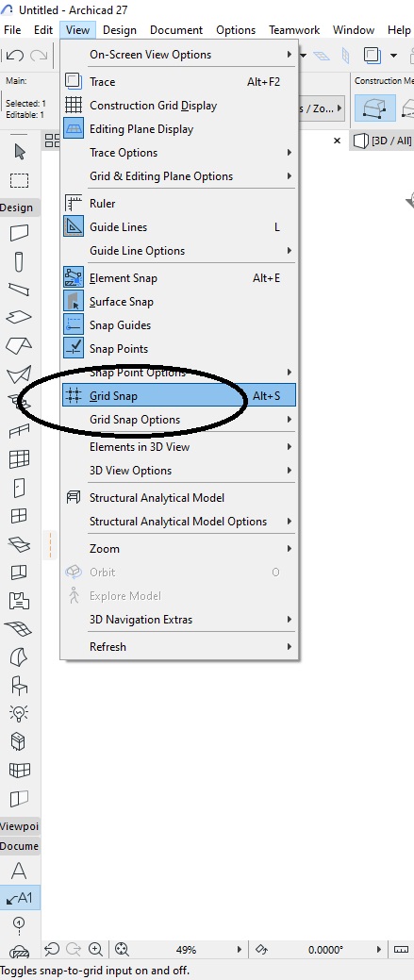Screen dimensions: 414x980
Task: Select the Text tool icon
Action: pos(20,871)
